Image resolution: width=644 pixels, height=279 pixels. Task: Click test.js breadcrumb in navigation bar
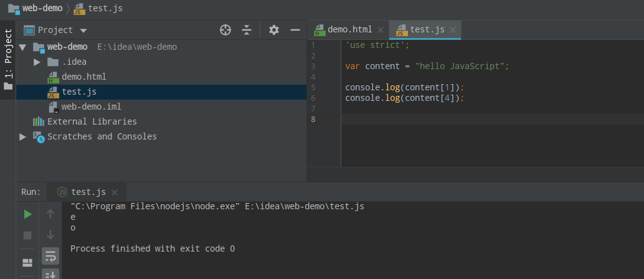(x=105, y=8)
